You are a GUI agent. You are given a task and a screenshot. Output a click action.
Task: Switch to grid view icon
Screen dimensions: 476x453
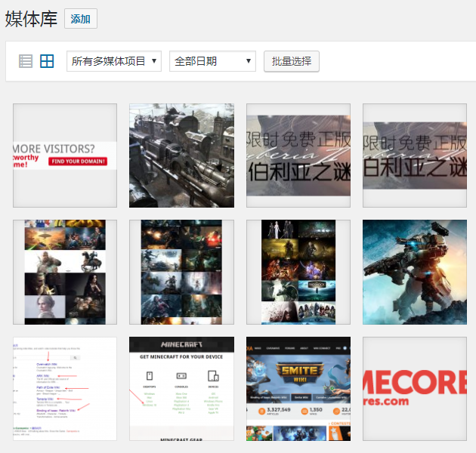pyautogui.click(x=47, y=61)
